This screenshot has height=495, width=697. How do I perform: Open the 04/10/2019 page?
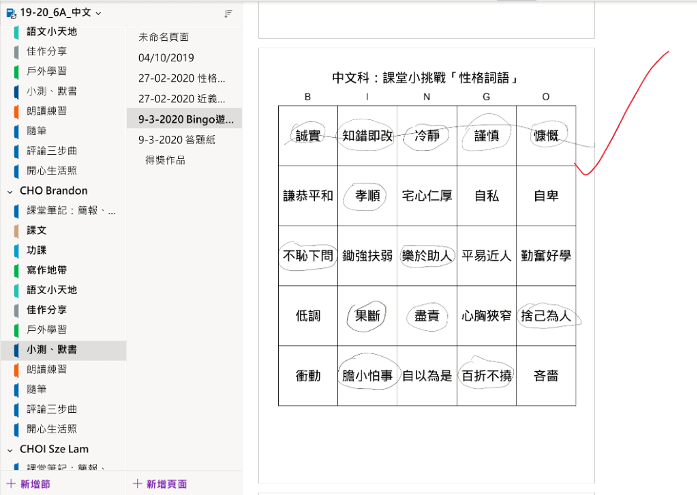pyautogui.click(x=166, y=57)
